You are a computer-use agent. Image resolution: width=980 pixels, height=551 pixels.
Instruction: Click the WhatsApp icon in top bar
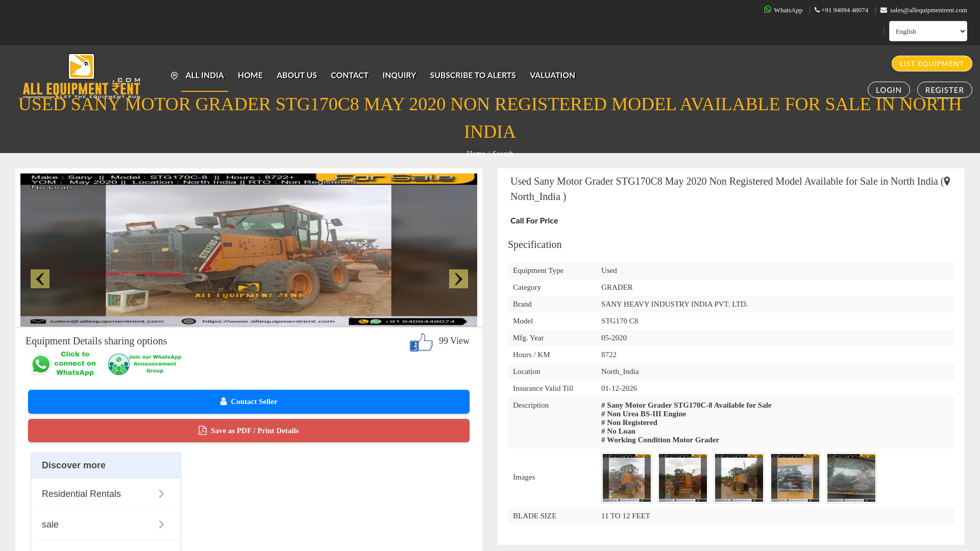click(768, 10)
